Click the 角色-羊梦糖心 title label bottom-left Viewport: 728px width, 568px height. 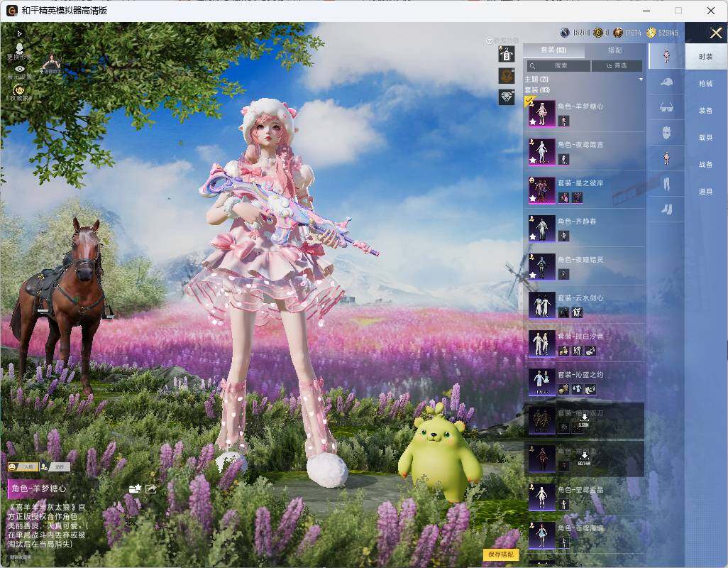click(x=39, y=488)
